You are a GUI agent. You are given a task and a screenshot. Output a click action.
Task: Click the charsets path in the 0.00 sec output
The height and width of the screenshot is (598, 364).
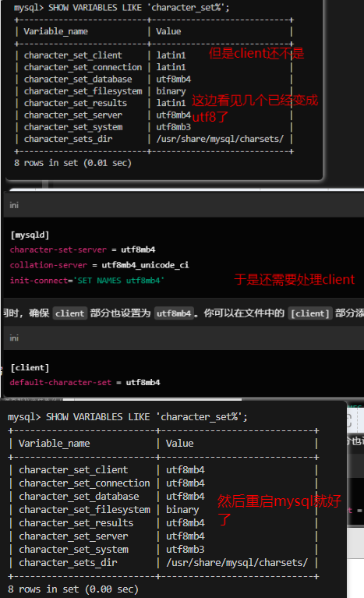[x=237, y=563]
